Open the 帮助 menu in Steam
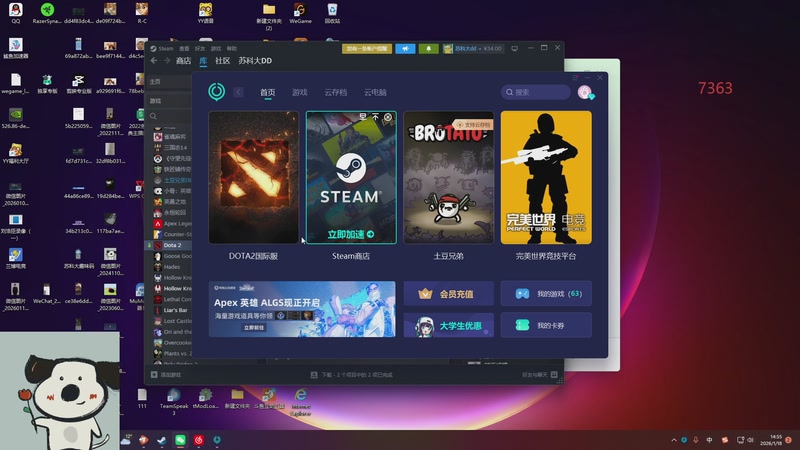This screenshot has width=800, height=450. [232, 48]
